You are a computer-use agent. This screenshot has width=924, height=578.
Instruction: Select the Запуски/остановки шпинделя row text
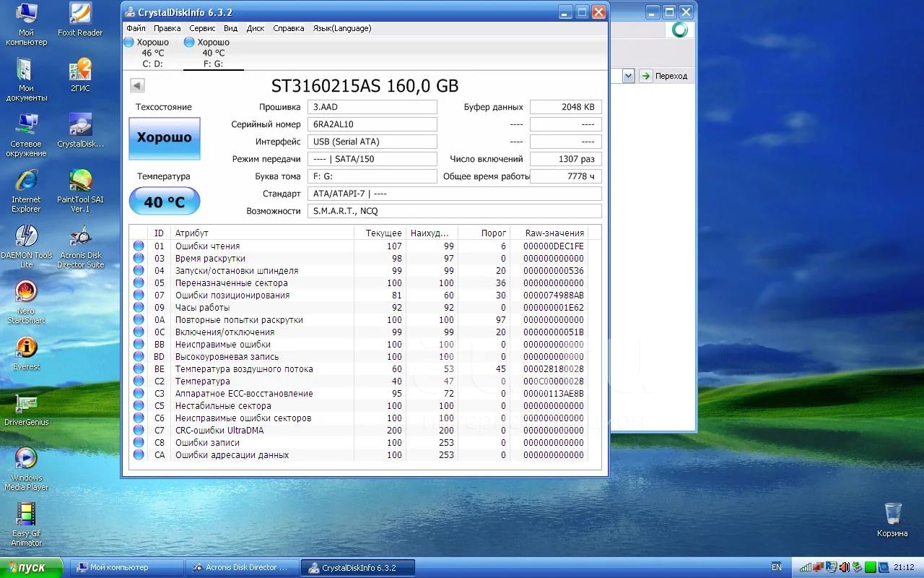pyautogui.click(x=237, y=271)
